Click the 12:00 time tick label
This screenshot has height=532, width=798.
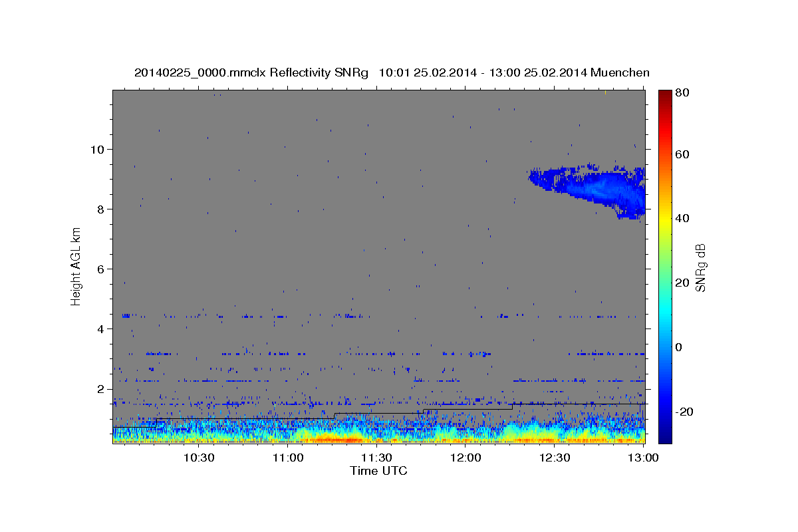coord(465,458)
